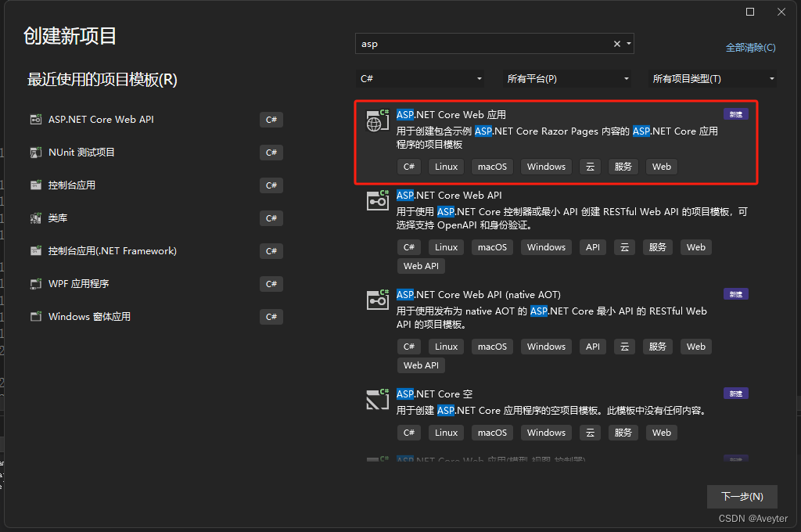Click the 下一步(N) button
The image size is (801, 532).
pyautogui.click(x=742, y=497)
